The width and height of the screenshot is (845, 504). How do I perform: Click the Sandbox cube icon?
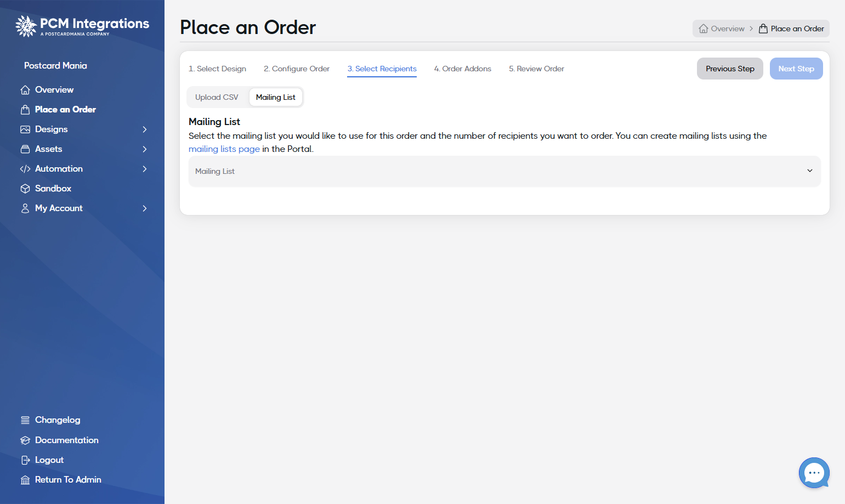[25, 189]
